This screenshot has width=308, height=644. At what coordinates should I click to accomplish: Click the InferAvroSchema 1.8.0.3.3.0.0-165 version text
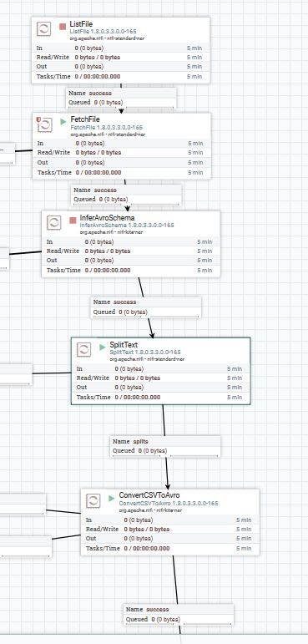click(127, 226)
